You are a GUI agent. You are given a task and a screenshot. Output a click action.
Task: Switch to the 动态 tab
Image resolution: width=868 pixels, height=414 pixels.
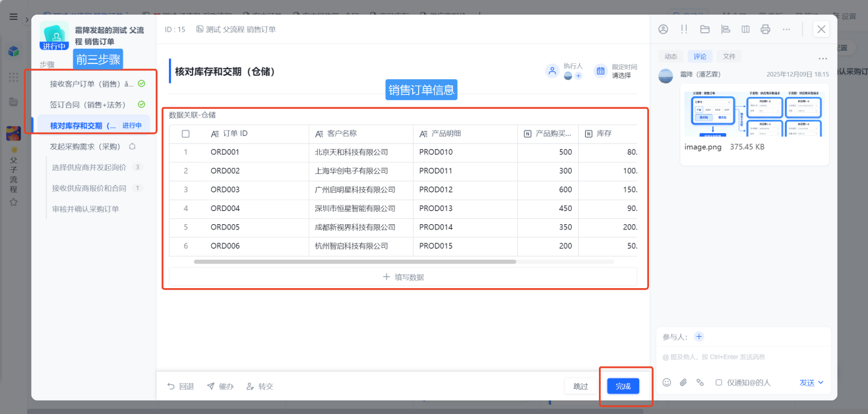(x=671, y=57)
